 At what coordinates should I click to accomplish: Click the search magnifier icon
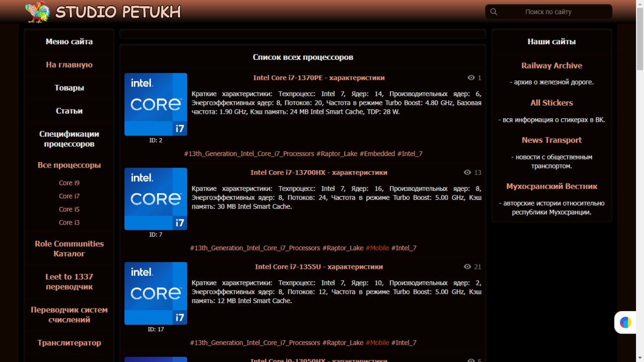tap(494, 12)
